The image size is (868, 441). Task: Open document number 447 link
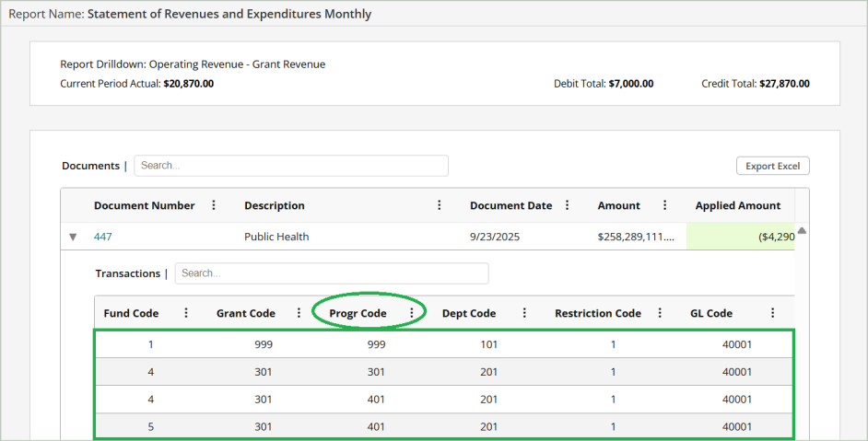(103, 237)
